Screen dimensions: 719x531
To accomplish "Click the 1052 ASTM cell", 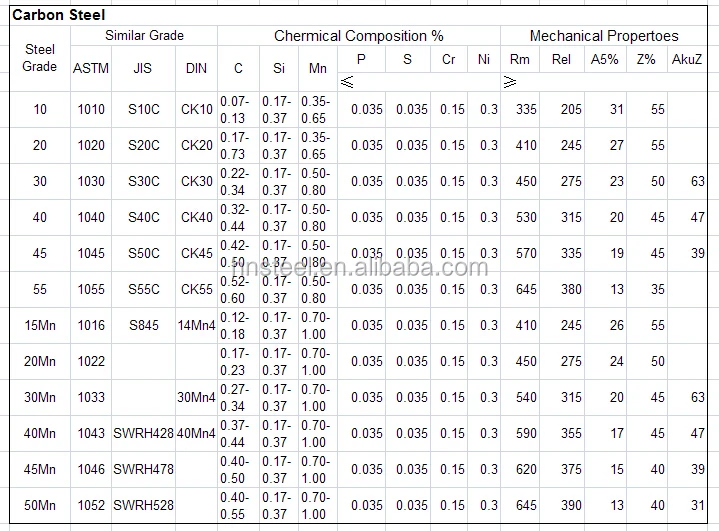I will tap(91, 505).
